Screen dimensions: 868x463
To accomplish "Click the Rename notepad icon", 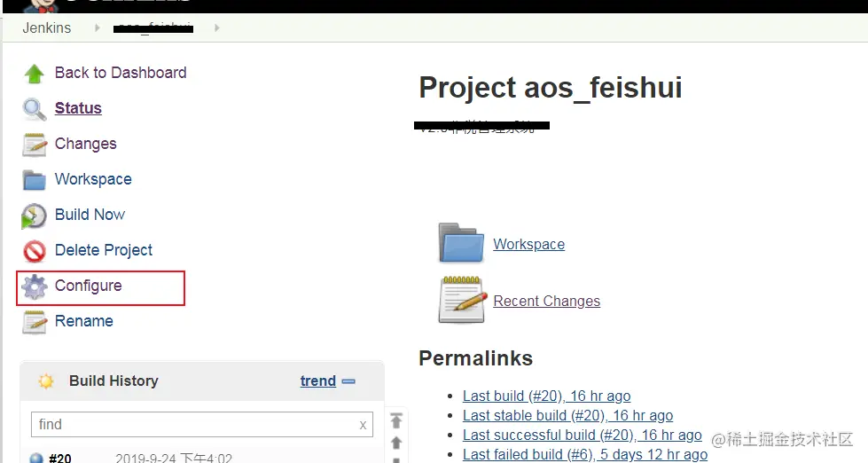I will [x=35, y=322].
